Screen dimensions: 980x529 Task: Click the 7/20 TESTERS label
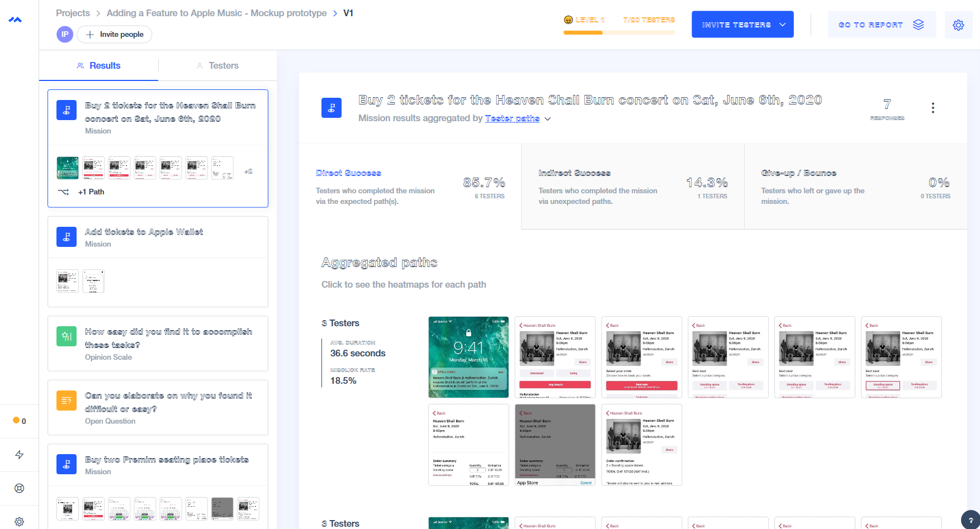(x=649, y=20)
